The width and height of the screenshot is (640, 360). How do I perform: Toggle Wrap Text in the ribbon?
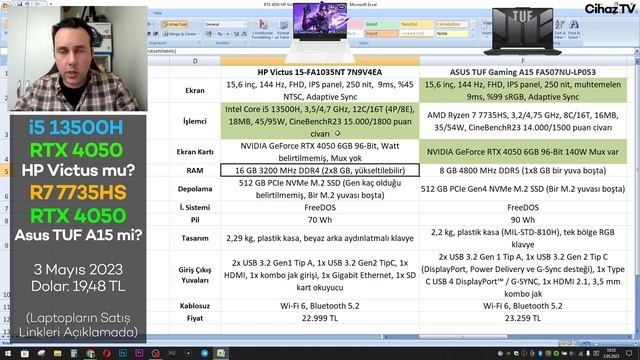175,24
